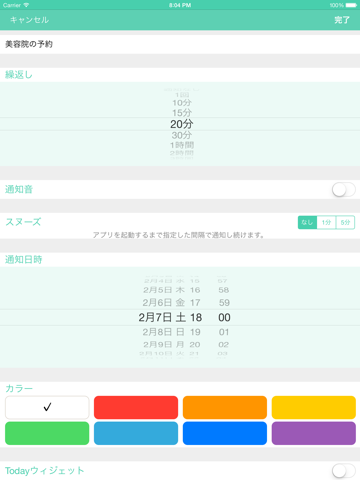Pick 2月7日 土 in date picker
This screenshot has height=480, width=360.
point(162,317)
